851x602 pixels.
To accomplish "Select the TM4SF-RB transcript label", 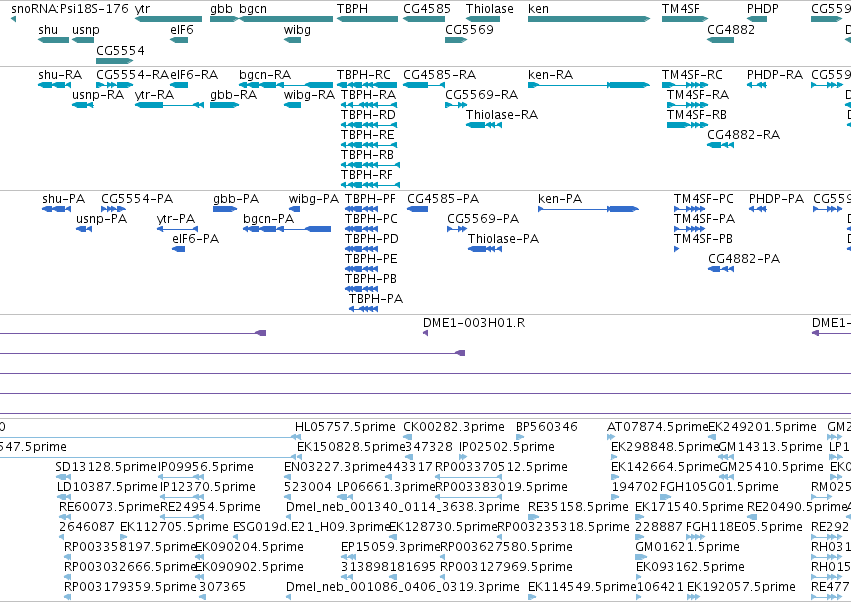I will click(x=696, y=115).
